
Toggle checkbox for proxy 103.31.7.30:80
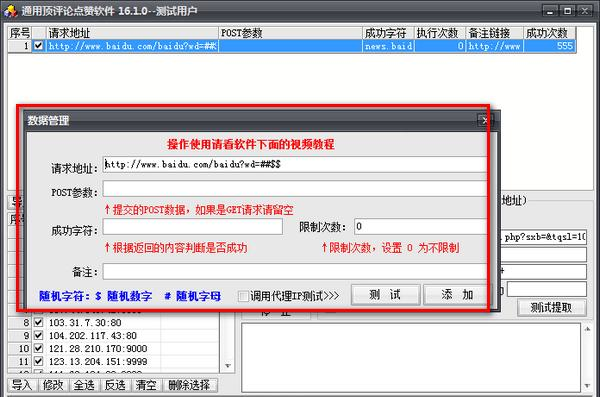coord(38,322)
